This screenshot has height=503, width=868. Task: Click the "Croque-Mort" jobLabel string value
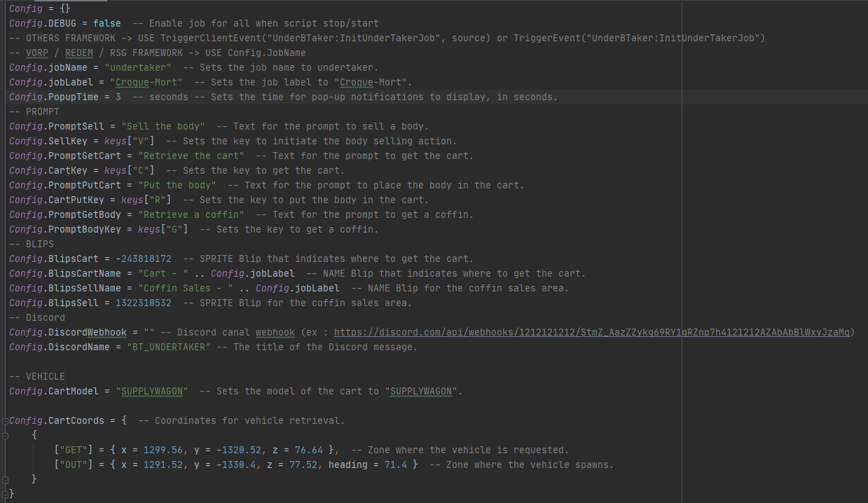(146, 83)
